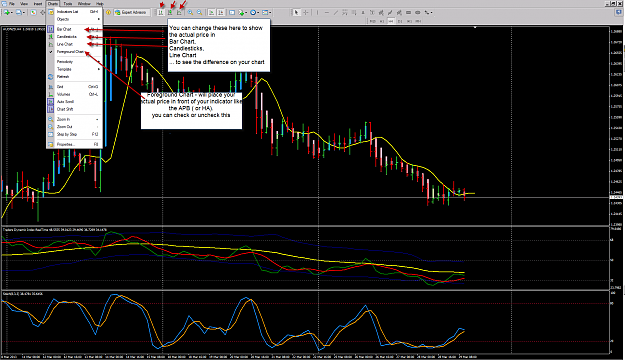625x360 pixels.
Task: Click the zoom in magnifier in the toolbar
Action: 190,12
